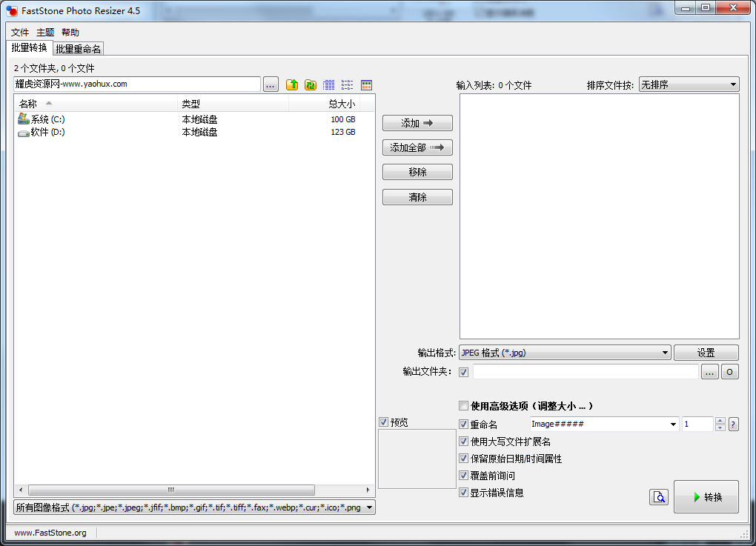The image size is (756, 546).
Task: Select the 系统 (C:) drive
Action: [48, 119]
